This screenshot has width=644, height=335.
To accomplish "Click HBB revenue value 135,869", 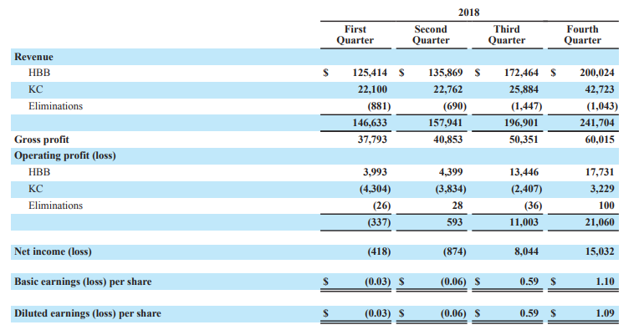I will point(445,73).
